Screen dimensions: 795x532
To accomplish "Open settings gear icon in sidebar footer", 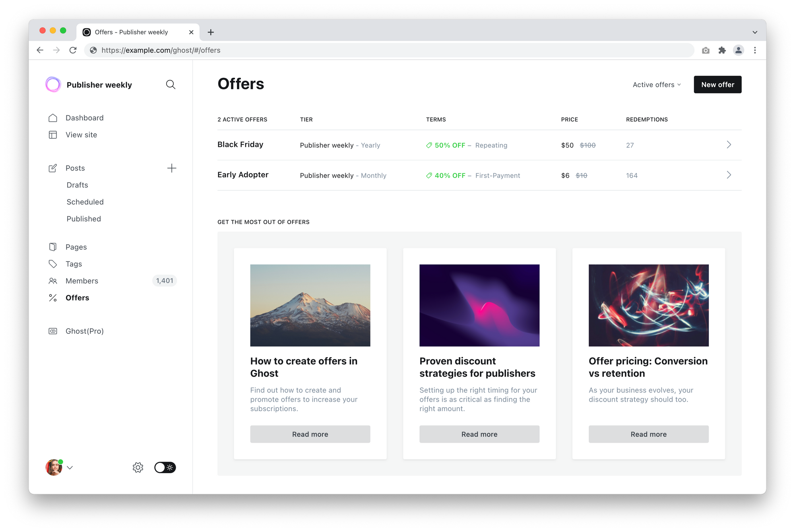I will (138, 467).
